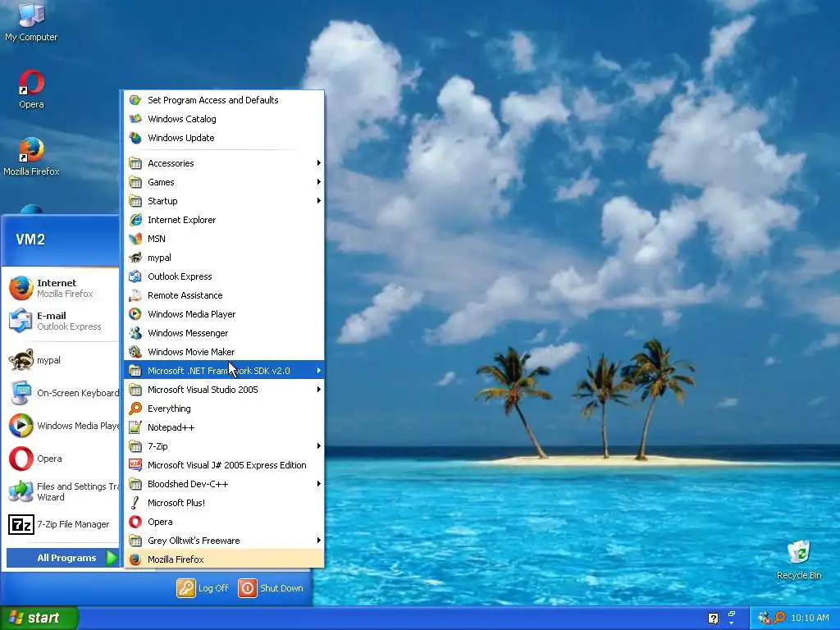Launch Windows Movie Maker

point(224,352)
